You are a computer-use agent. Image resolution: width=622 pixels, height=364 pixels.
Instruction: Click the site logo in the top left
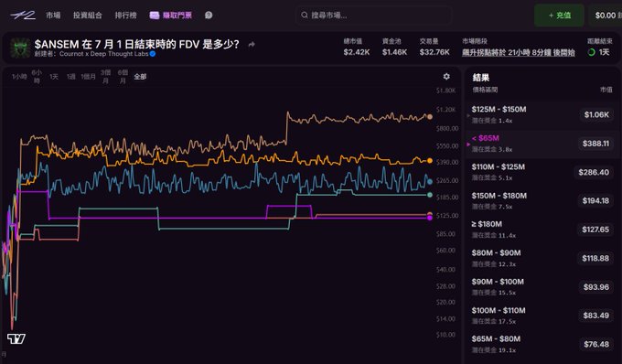point(23,15)
